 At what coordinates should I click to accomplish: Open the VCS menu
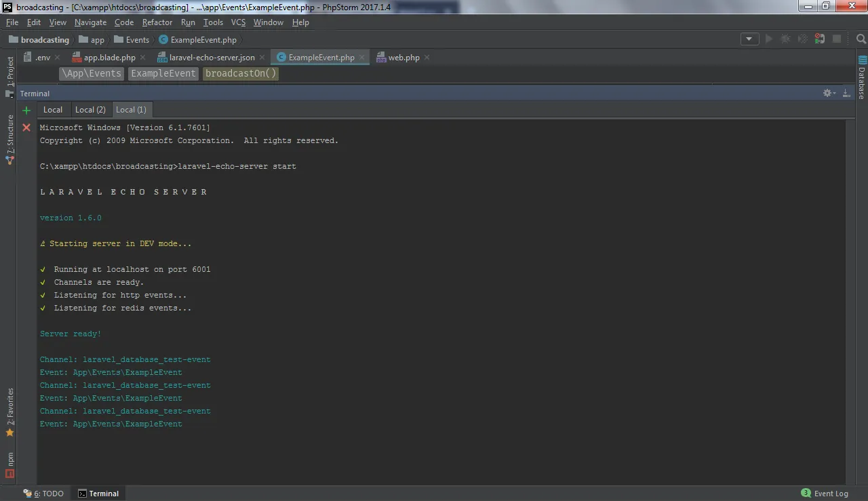tap(238, 22)
